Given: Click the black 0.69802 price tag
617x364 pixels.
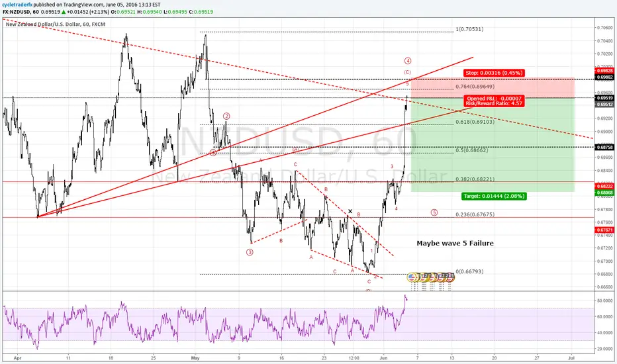Looking at the screenshot, I should coord(605,77).
